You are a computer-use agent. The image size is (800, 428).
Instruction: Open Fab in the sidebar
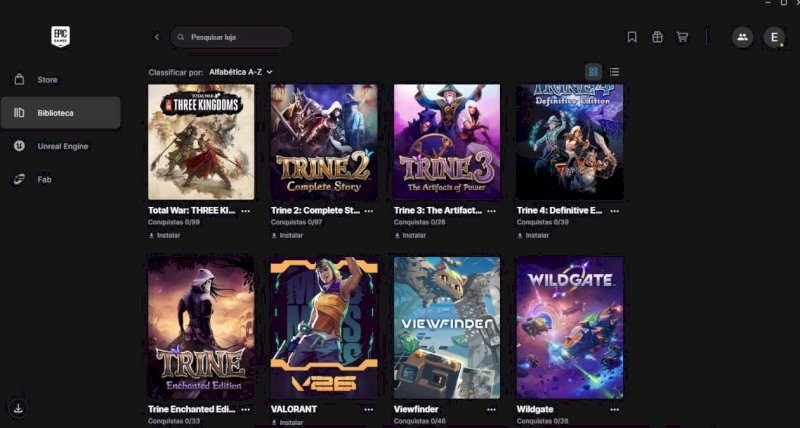point(44,179)
